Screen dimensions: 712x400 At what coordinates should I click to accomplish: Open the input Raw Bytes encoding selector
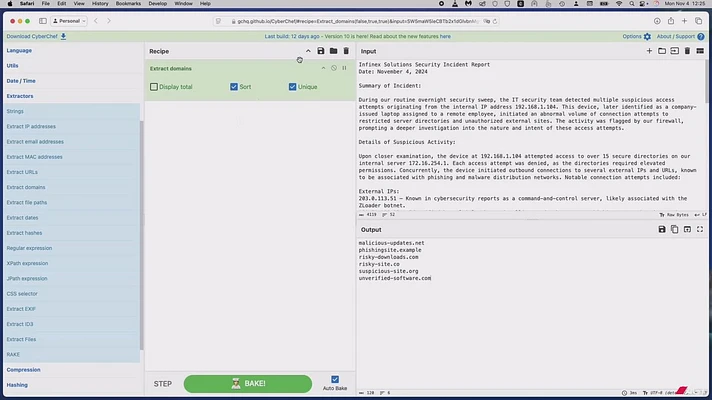tap(674, 215)
